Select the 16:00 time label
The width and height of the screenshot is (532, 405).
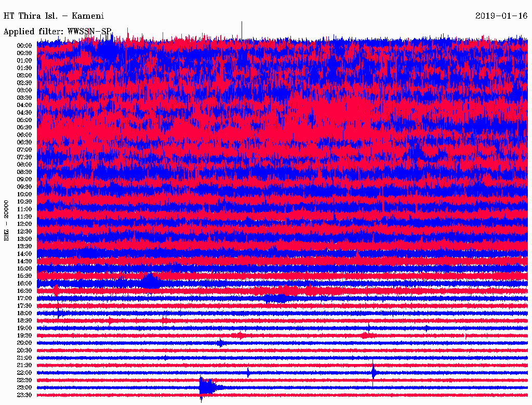pos(24,283)
